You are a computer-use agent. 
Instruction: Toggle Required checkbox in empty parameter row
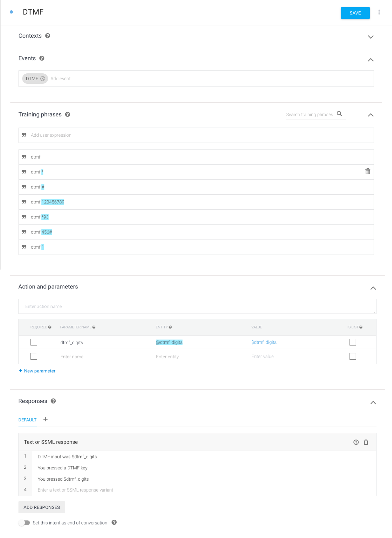click(x=34, y=356)
